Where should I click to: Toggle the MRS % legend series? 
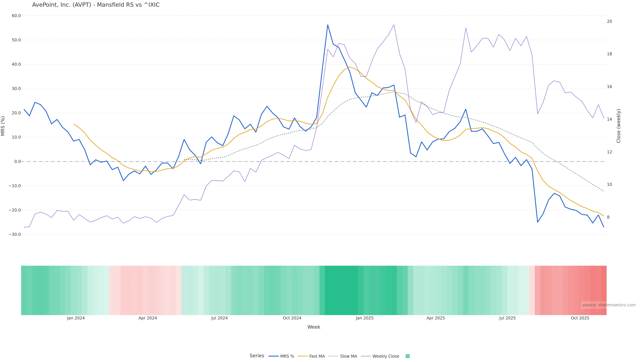(x=287, y=356)
